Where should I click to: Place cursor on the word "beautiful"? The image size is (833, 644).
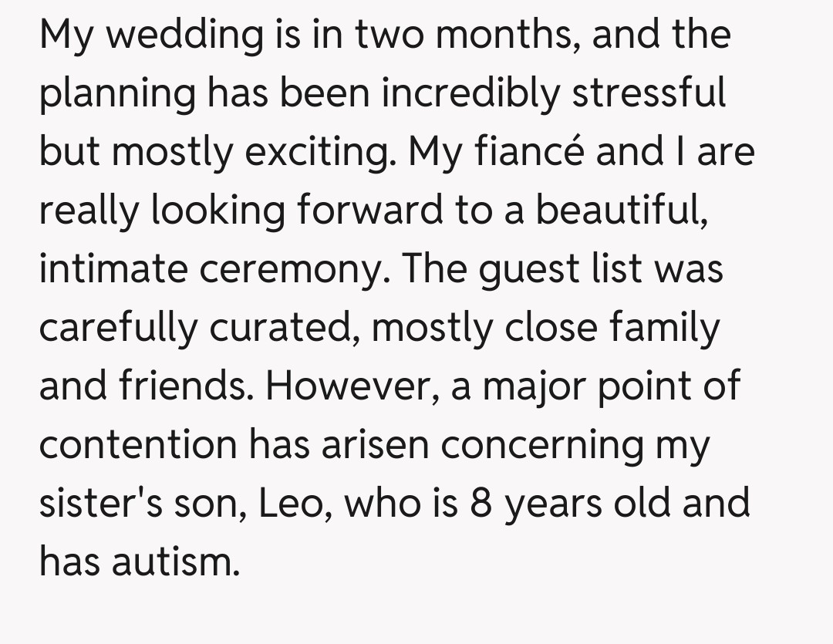[621, 211]
